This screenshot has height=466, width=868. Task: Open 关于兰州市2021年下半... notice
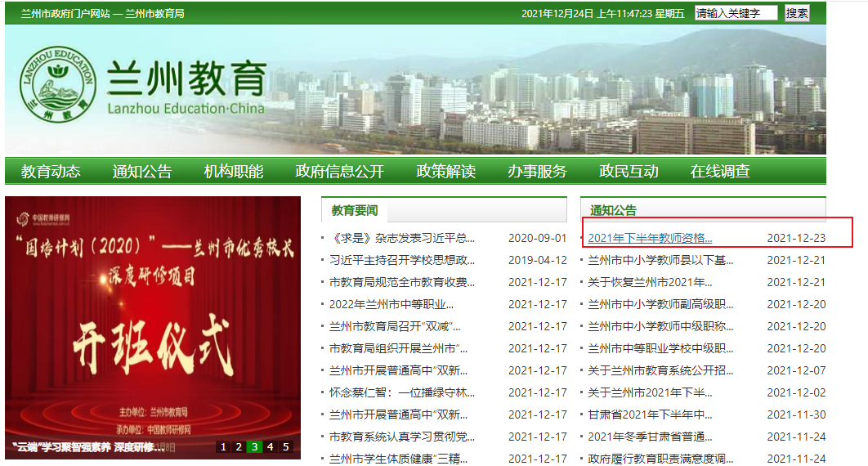(650, 393)
